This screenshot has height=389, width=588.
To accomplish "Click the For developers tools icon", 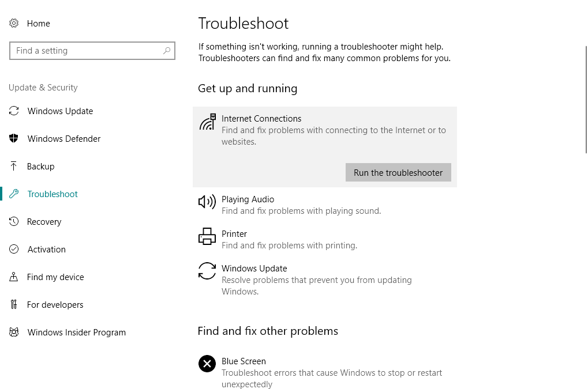I will click(14, 305).
